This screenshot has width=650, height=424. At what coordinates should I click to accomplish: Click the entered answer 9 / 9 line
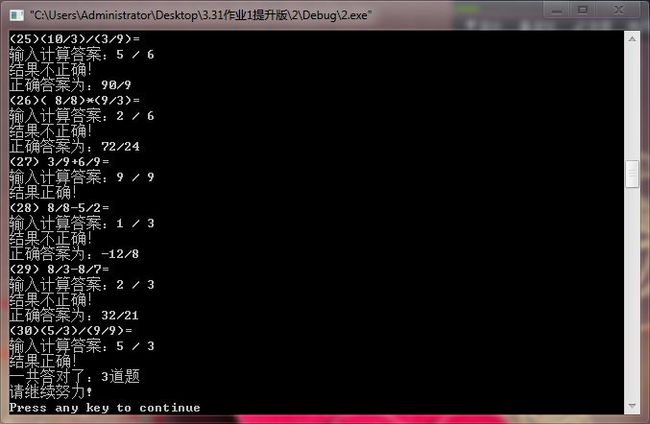click(x=82, y=177)
